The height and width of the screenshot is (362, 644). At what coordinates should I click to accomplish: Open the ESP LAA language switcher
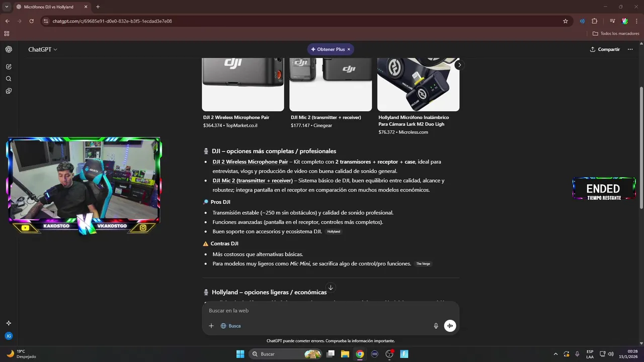click(590, 354)
